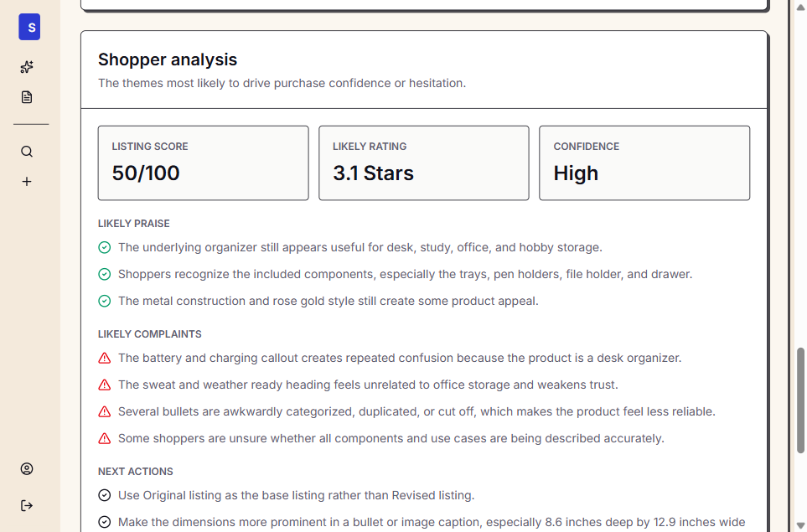Select the Likely Rating 3.1 Stars card

(424, 163)
